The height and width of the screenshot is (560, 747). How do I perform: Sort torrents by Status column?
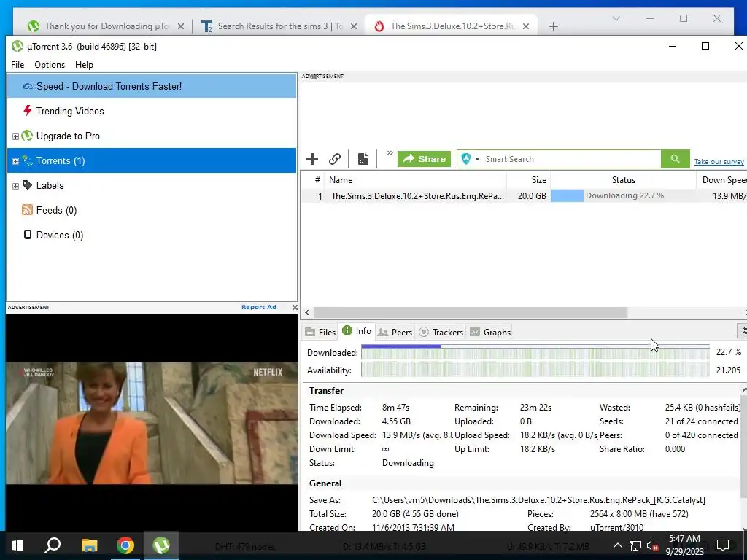623,180
